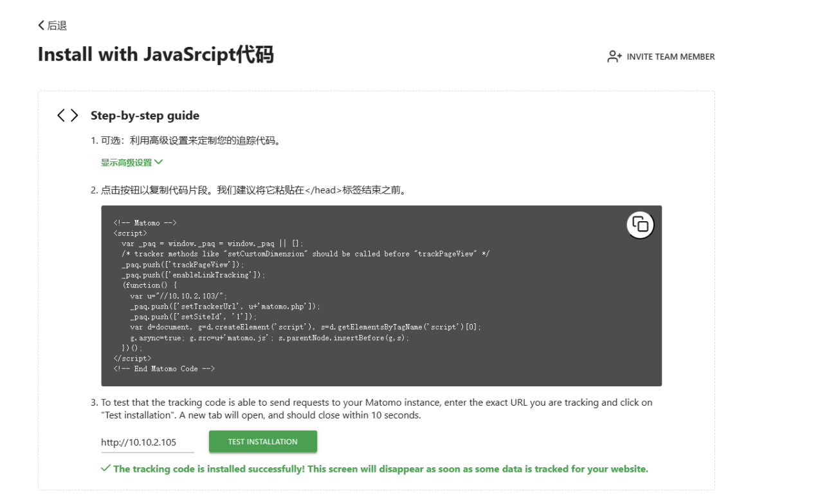The width and height of the screenshot is (820, 504).
Task: Go back via the 后退 link
Action: [x=57, y=26]
